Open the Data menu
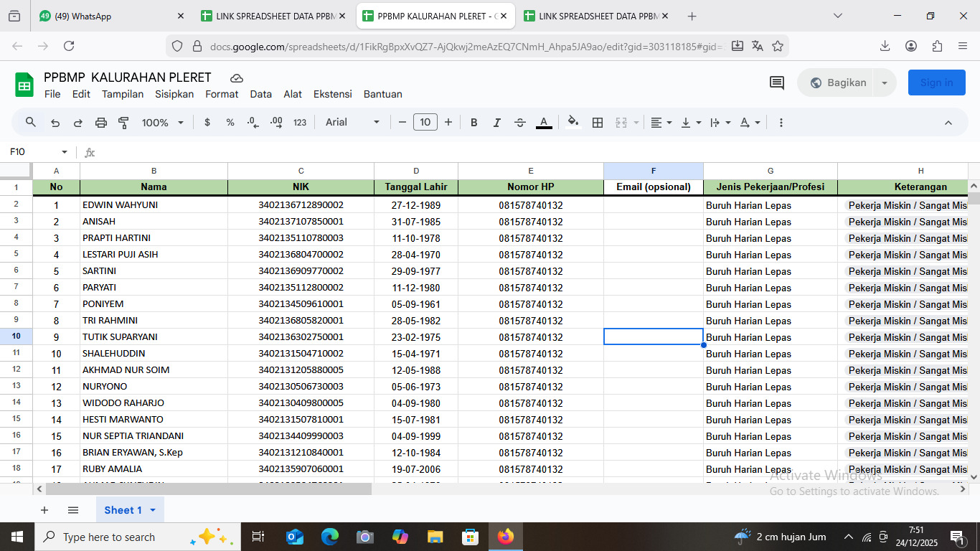Screen dimensions: 980x551 click(x=260, y=94)
